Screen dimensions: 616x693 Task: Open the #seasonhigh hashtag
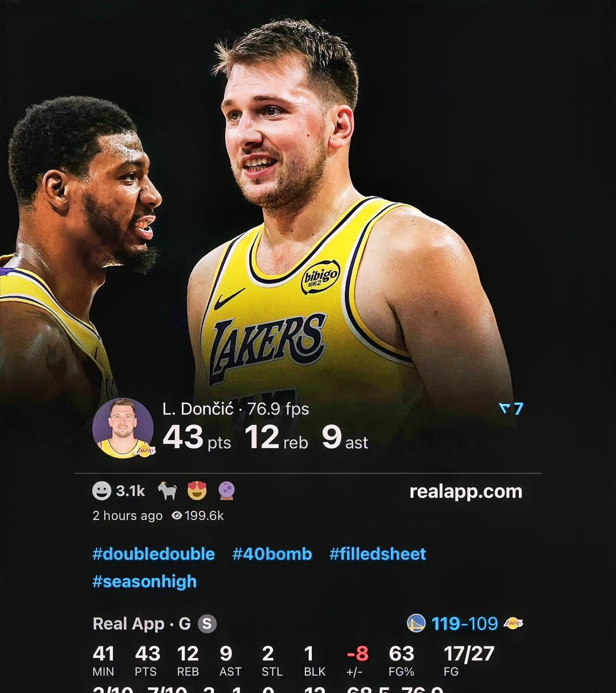click(144, 581)
